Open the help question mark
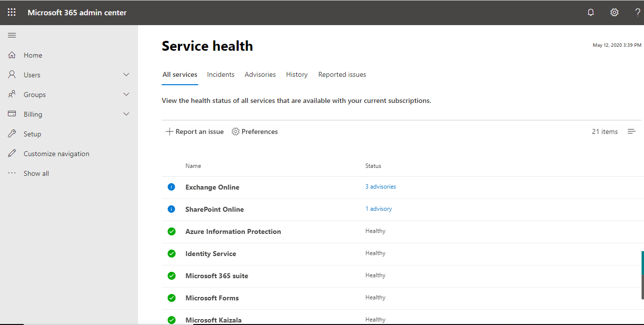This screenshot has height=325, width=644. tap(638, 12)
